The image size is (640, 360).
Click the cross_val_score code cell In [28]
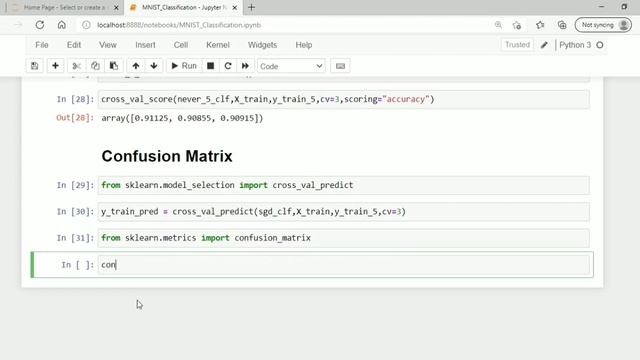point(344,99)
